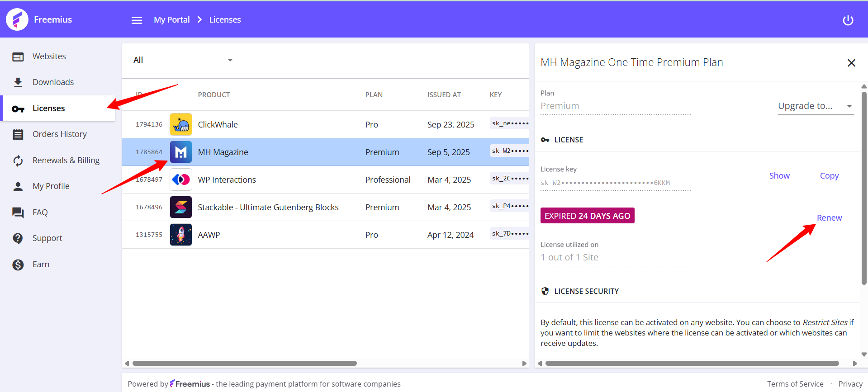Click the power logout icon

tap(848, 20)
